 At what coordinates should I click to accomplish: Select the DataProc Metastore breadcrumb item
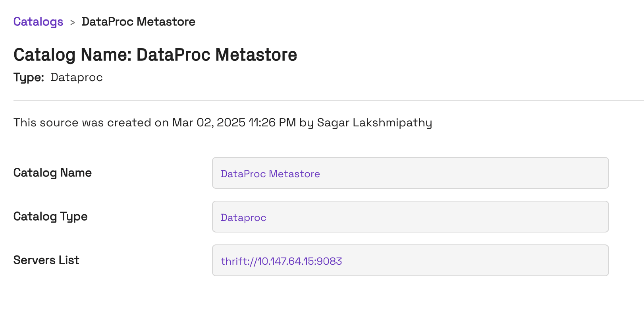[138, 22]
